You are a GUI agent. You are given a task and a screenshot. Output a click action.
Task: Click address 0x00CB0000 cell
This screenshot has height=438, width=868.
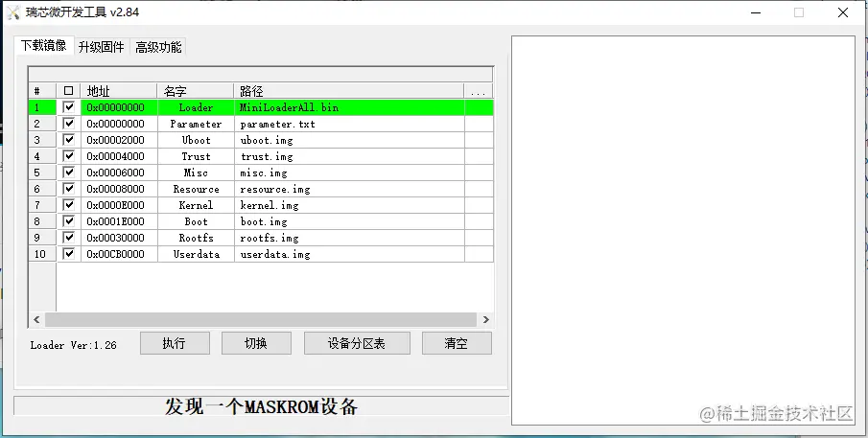click(x=120, y=254)
